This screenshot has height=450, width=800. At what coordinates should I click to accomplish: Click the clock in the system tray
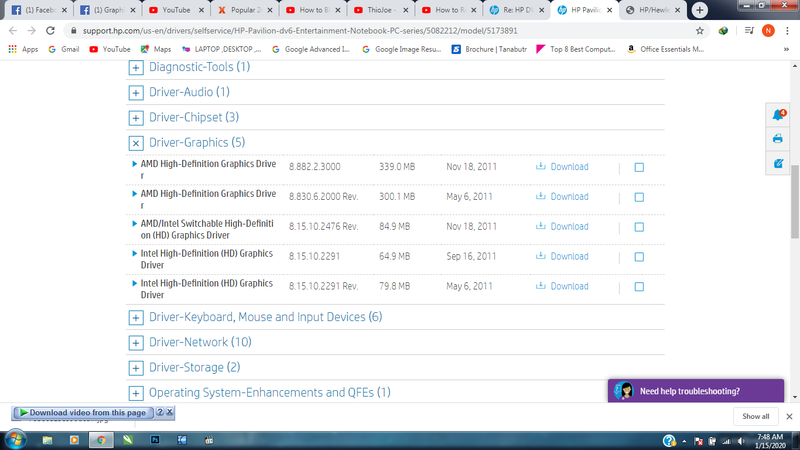tap(770, 441)
